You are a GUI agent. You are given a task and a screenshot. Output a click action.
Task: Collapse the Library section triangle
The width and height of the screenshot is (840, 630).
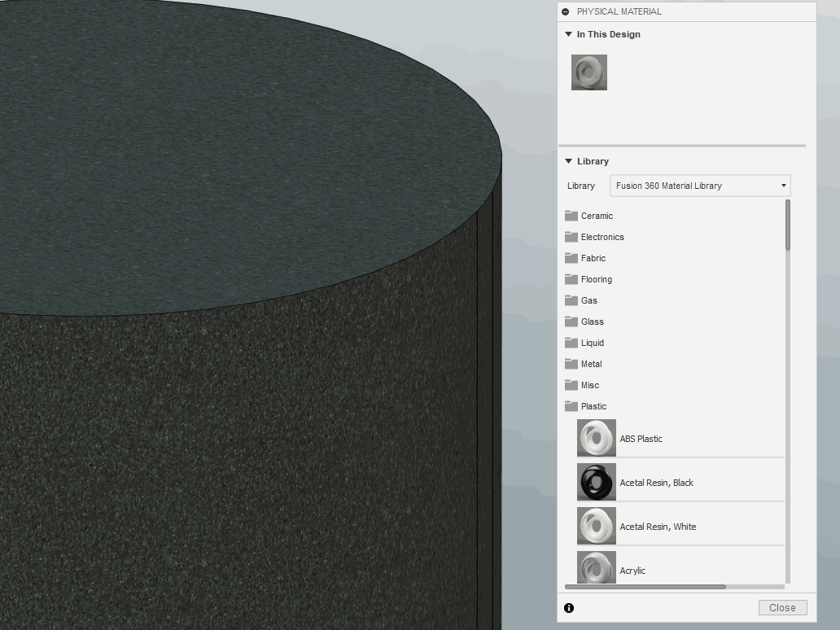[x=568, y=161]
